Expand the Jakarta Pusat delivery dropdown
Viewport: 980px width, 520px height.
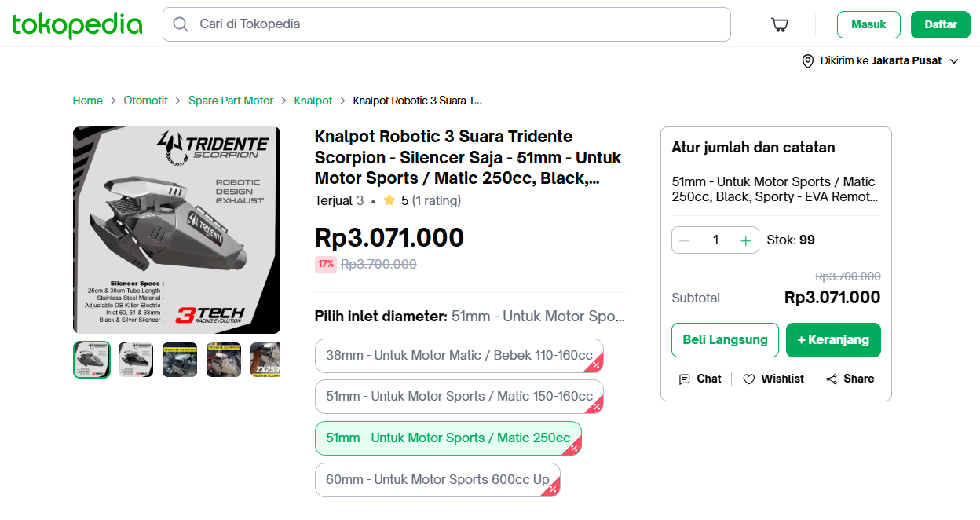pos(954,61)
